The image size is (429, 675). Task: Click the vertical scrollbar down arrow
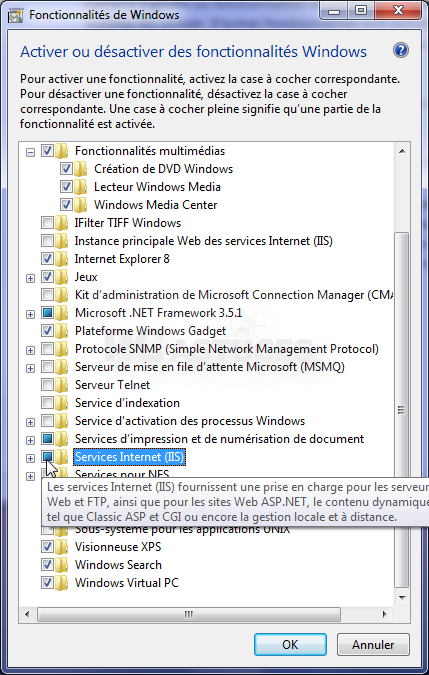click(x=401, y=598)
